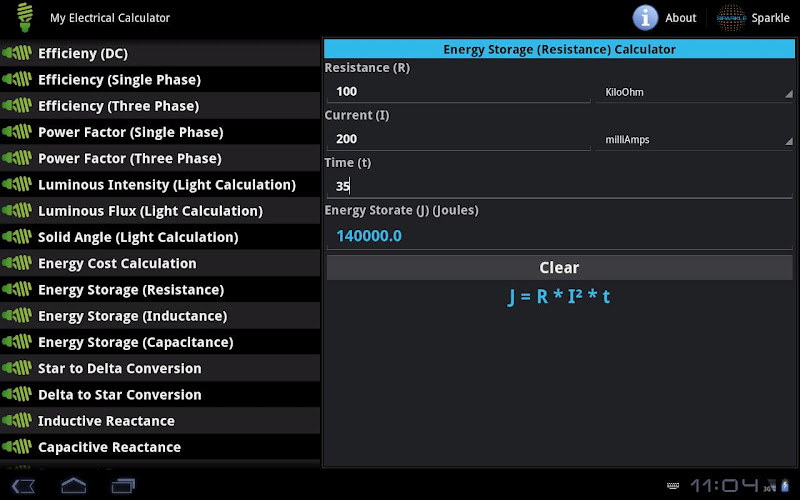Tap the bulb icon beside Energy Cost Calculation
The width and height of the screenshot is (800, 500).
[x=17, y=263]
